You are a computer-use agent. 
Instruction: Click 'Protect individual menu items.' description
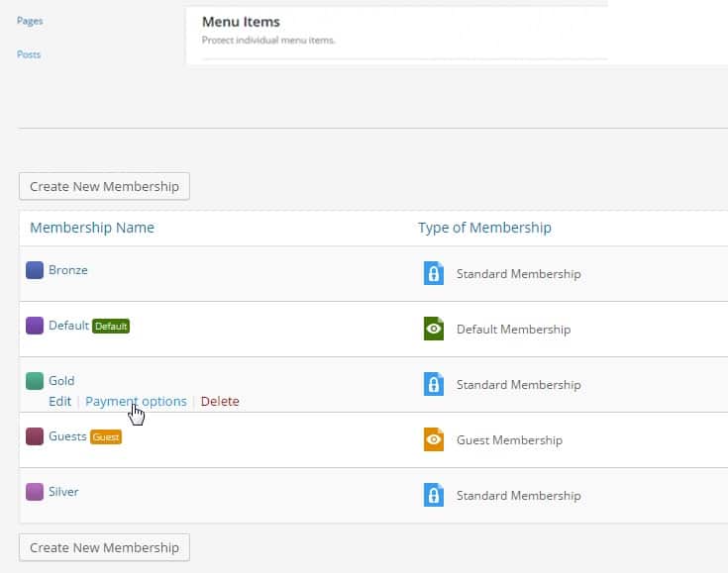tap(268, 41)
